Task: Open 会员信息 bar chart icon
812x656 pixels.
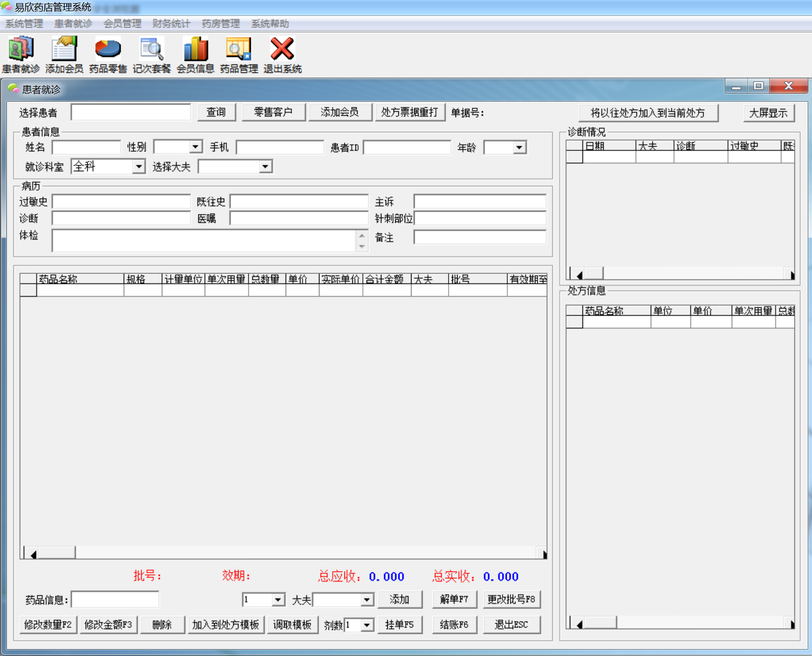Action: (x=195, y=54)
